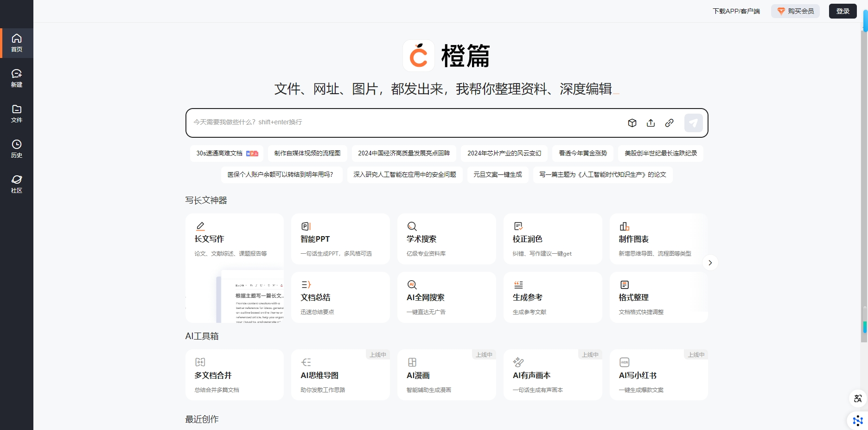Open the 生成参考 card title
This screenshot has height=430, width=868.
(x=528, y=297)
